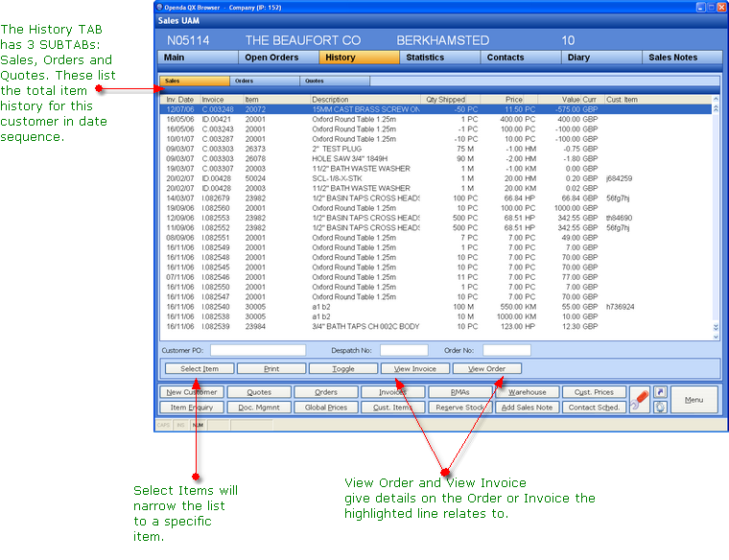Click the Item Enquiry button
This screenshot has height=560, width=729.
point(192,408)
